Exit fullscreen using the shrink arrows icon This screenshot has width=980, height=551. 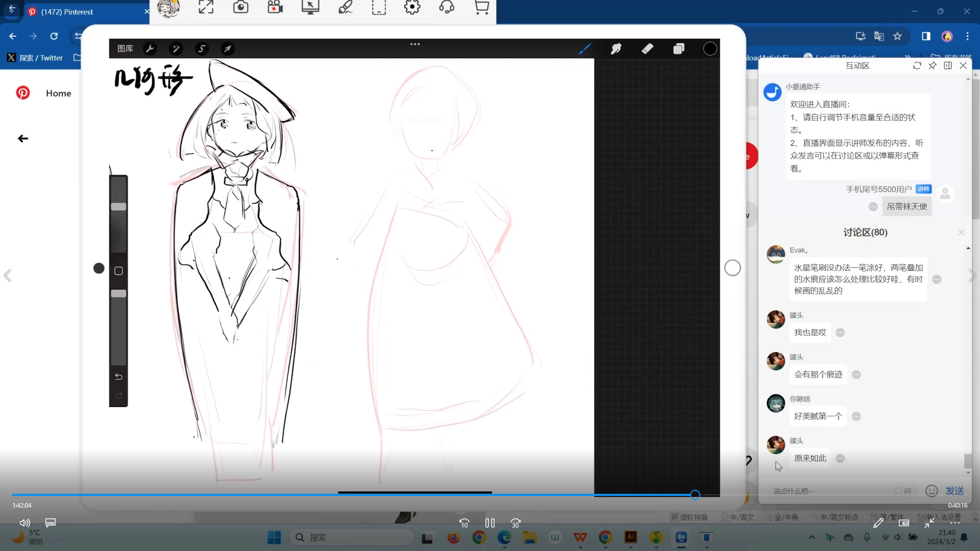(x=929, y=523)
